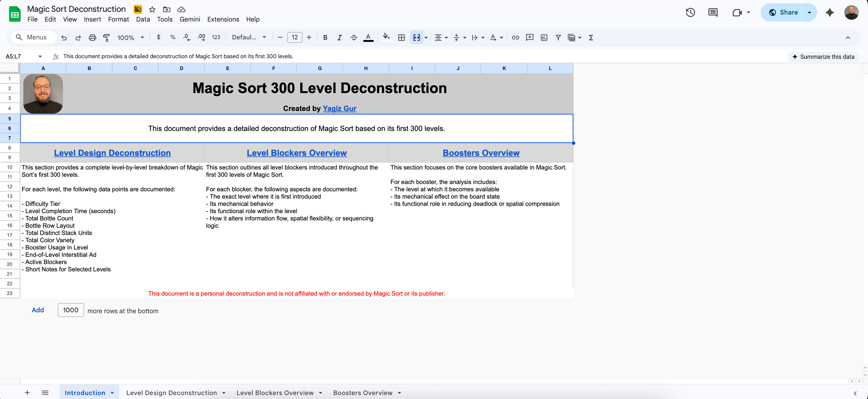Increase font size with plus

[x=309, y=37]
